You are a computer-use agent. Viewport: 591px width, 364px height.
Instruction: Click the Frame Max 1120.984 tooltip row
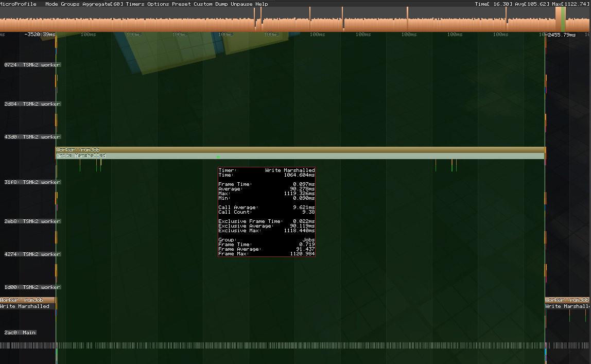point(267,254)
